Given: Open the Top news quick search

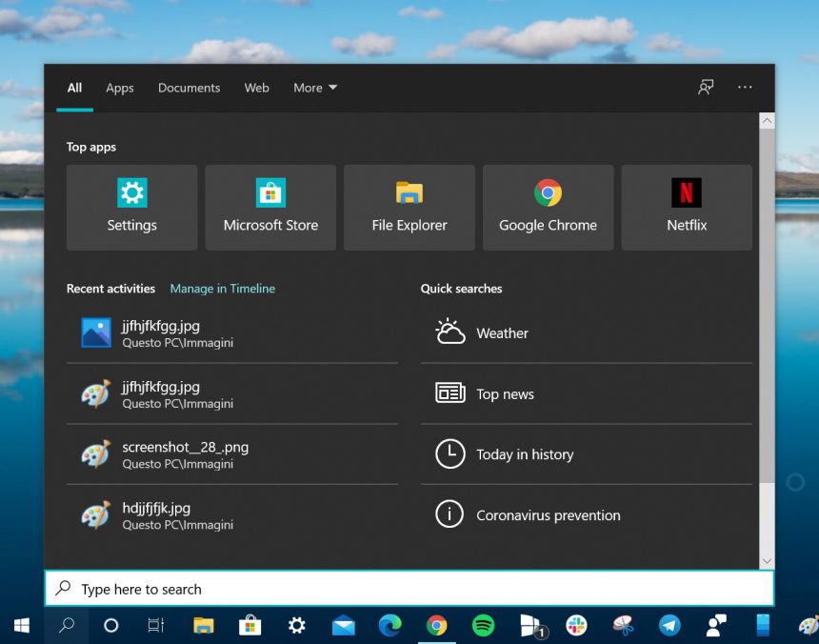Looking at the screenshot, I should point(586,393).
